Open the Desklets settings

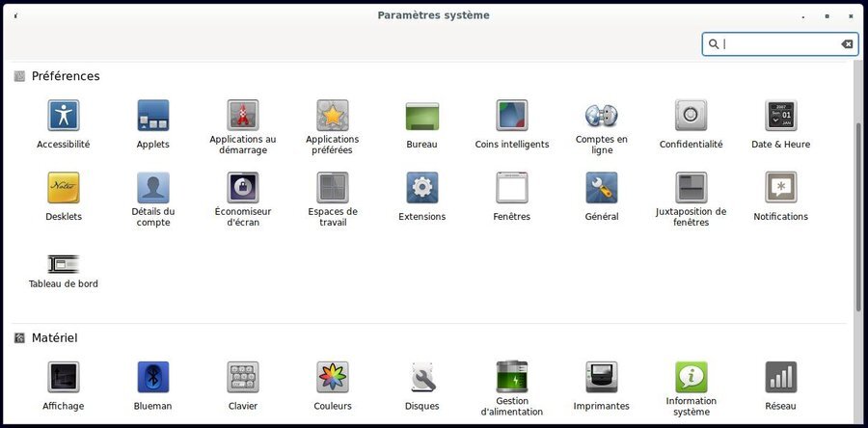click(64, 188)
